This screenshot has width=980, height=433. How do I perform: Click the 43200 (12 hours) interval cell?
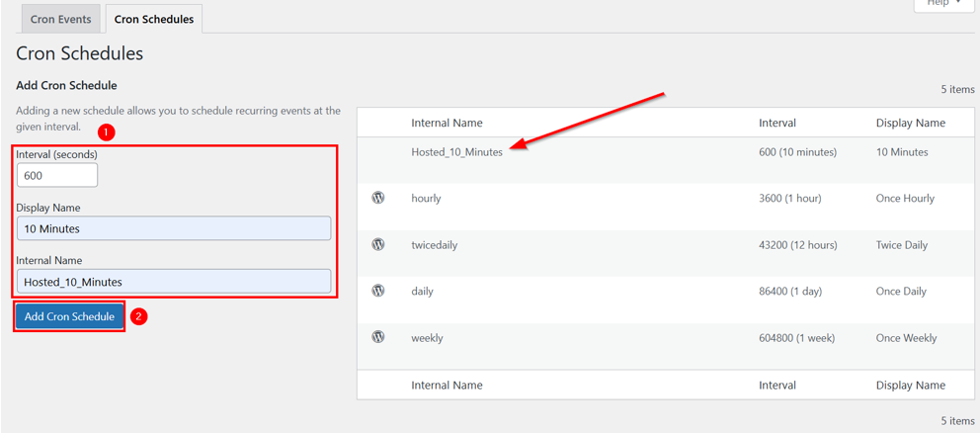(x=798, y=245)
